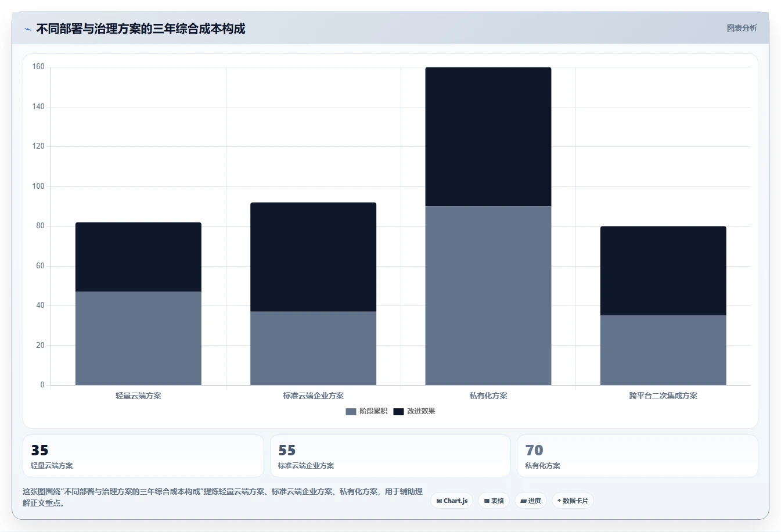Viewport: 781px width, 532px height.
Task: Click the 160 y-axis tick label
Action: point(38,67)
